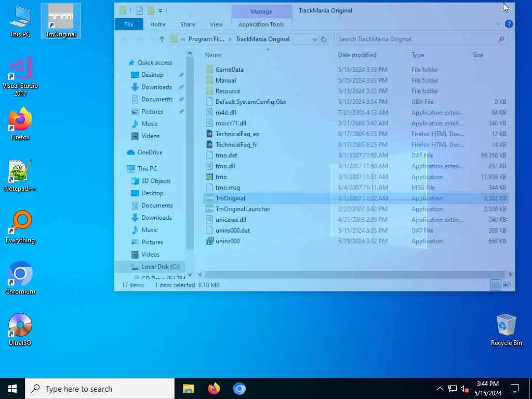
Task: Launch Firefox from the taskbar
Action: [214, 389]
